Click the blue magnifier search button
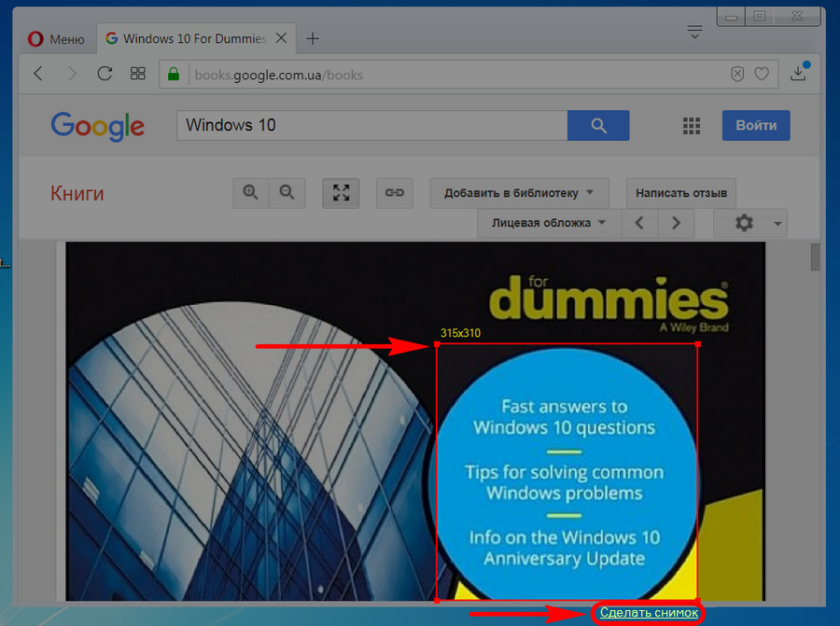Viewport: 840px width, 626px height. pyautogui.click(x=598, y=125)
